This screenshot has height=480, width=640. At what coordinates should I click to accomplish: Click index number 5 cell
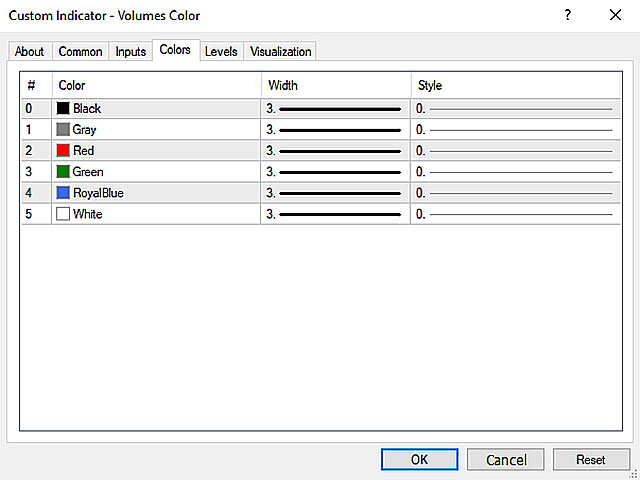pyautogui.click(x=37, y=214)
